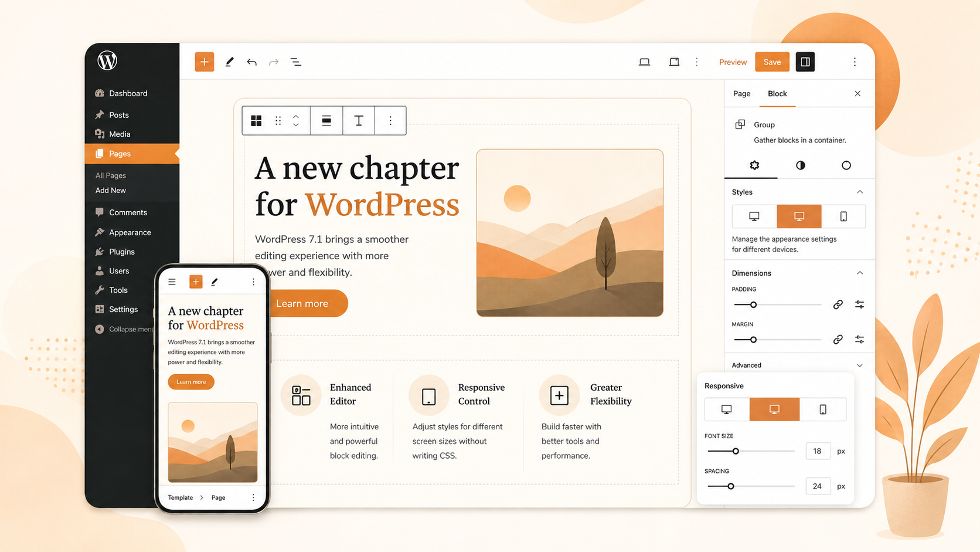
Task: Toggle linked sides for Padding
Action: [838, 304]
